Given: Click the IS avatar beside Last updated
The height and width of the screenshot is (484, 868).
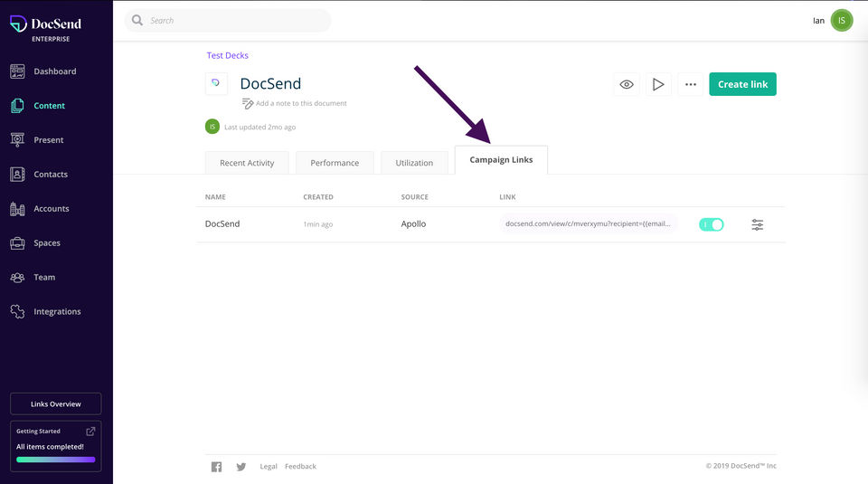Looking at the screenshot, I should point(212,127).
